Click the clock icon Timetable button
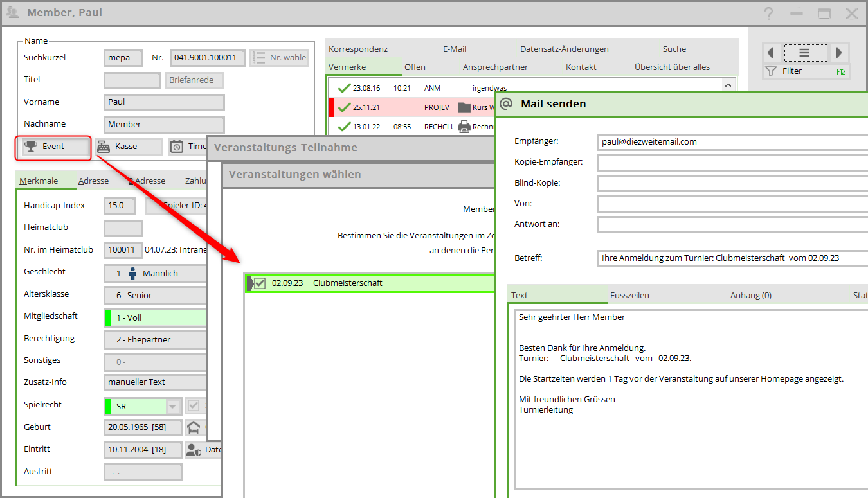This screenshot has width=868, height=498. click(188, 147)
